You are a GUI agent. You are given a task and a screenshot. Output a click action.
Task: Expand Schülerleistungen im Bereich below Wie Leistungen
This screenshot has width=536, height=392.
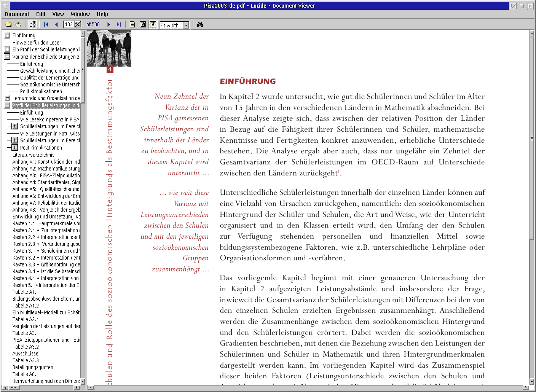[x=14, y=140]
